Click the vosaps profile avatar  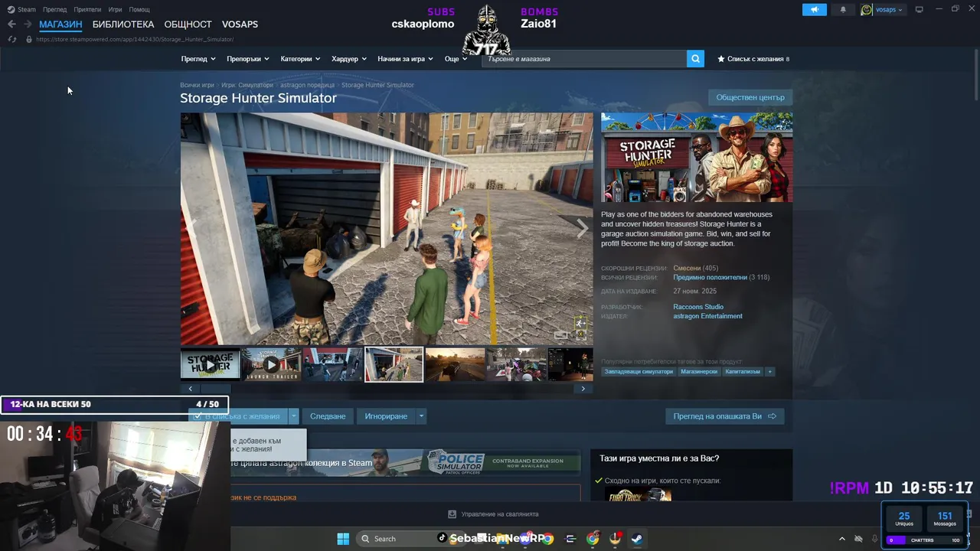coord(867,9)
